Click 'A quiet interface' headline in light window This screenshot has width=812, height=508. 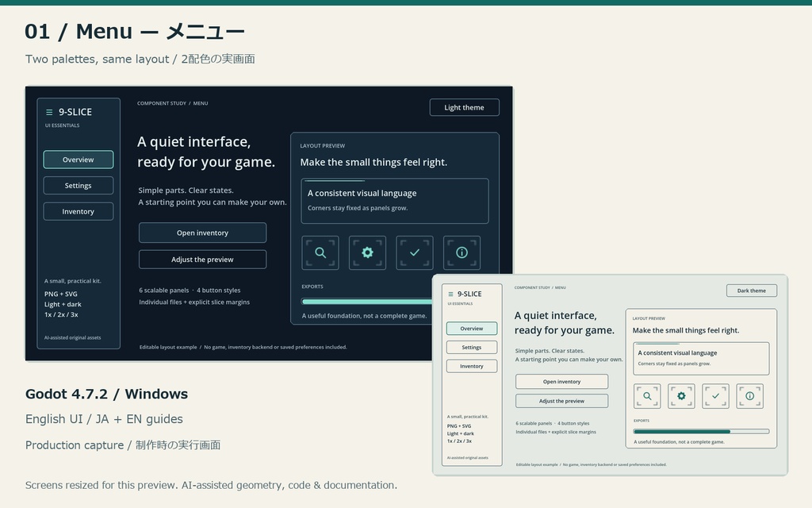[x=565, y=323]
